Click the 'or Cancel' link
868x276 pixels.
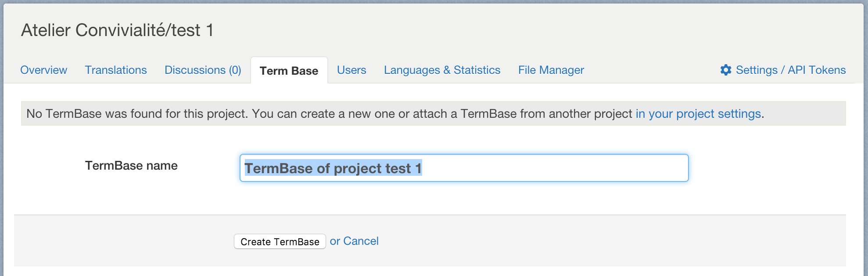coord(354,241)
